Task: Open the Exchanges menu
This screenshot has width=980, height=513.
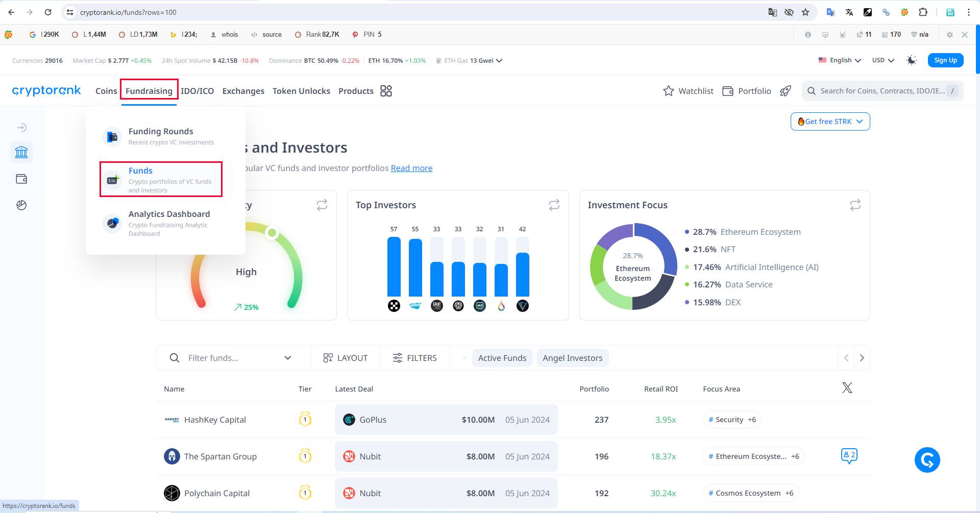Action: [243, 91]
